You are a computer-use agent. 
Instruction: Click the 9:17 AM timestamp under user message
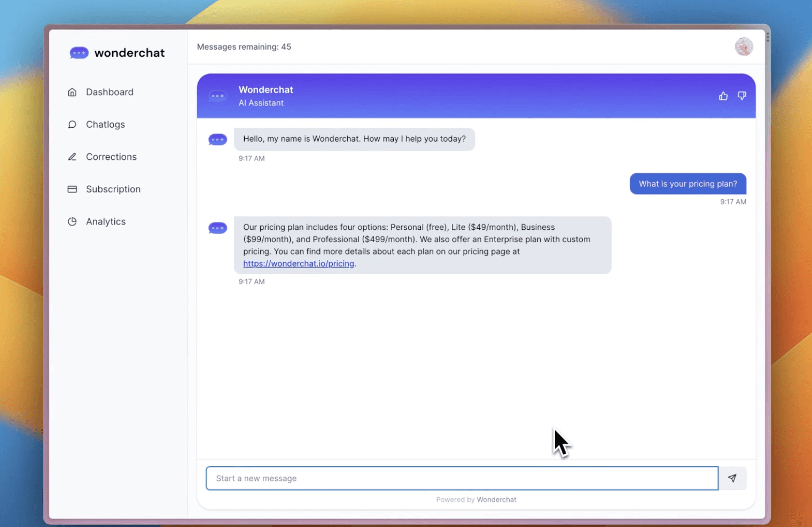pos(733,201)
